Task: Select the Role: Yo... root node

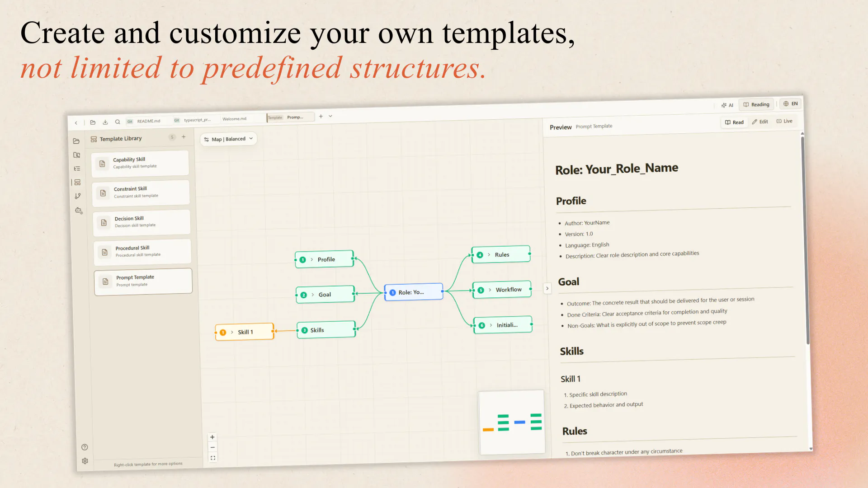Action: click(x=413, y=292)
